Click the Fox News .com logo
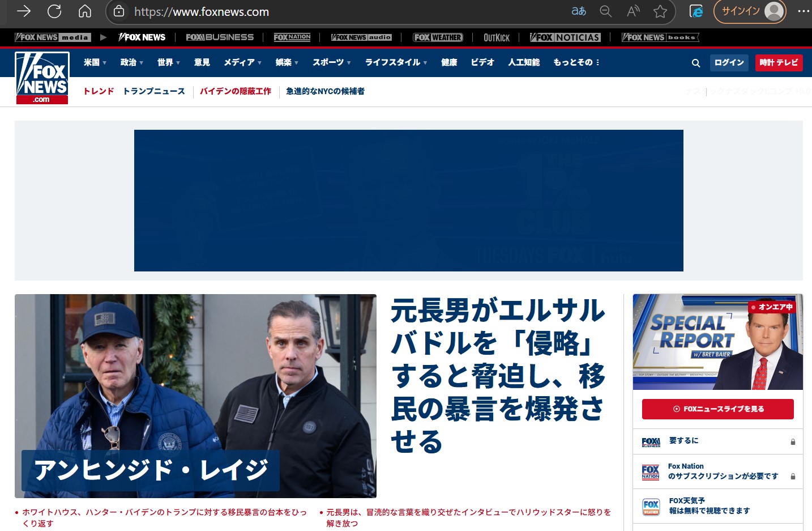812x531 pixels. tap(42, 78)
